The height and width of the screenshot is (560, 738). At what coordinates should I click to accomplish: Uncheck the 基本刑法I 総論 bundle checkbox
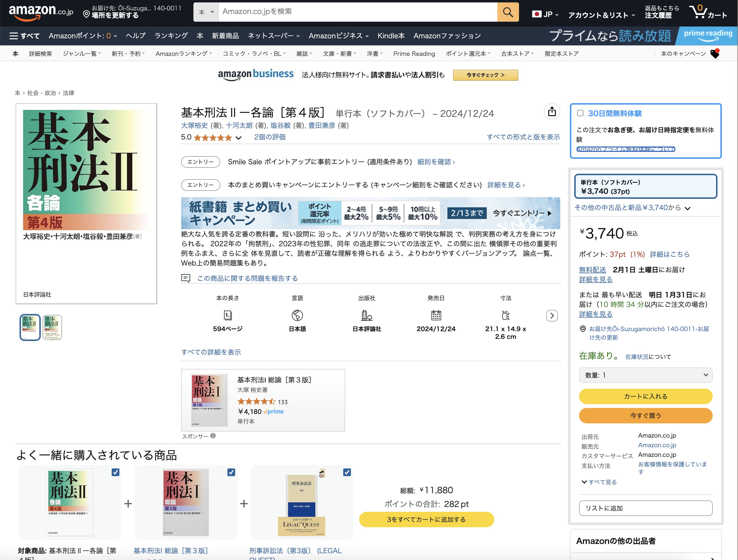231,472
